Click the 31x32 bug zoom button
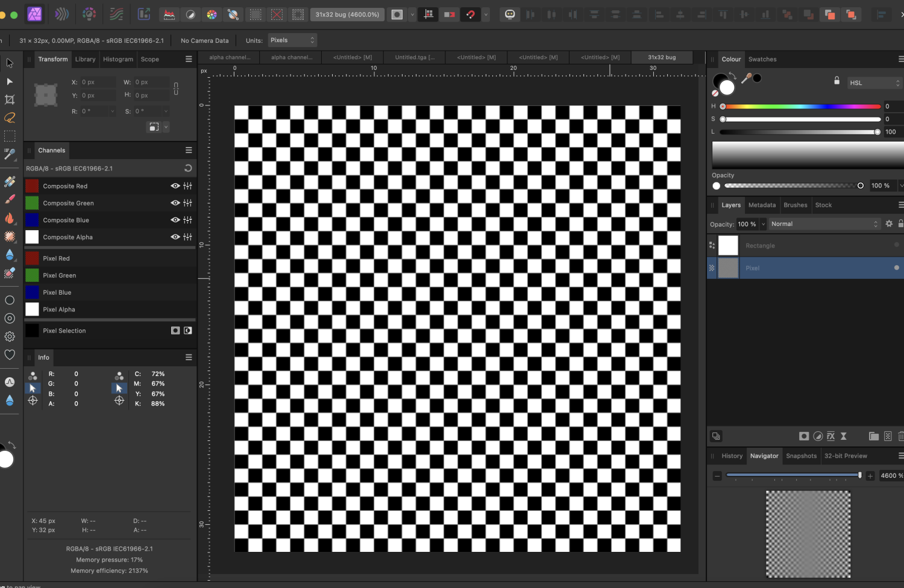This screenshot has width=904, height=588. pyautogui.click(x=347, y=14)
